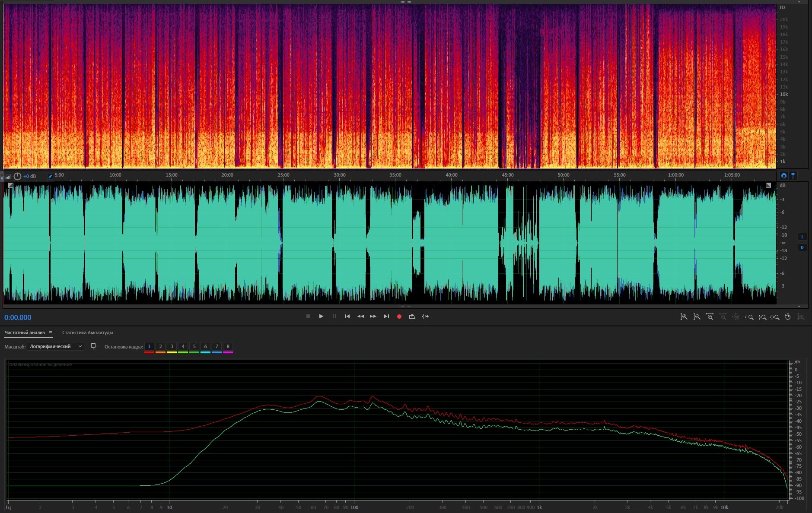Click Zoom In Amplitude icon
The width and height of the screenshot is (812, 513).
[x=684, y=317]
